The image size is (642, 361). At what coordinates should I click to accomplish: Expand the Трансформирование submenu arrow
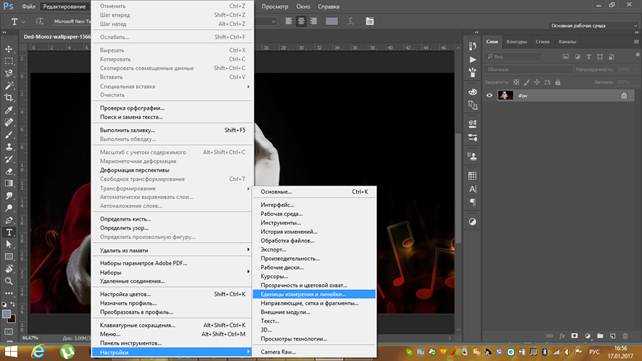[248, 188]
